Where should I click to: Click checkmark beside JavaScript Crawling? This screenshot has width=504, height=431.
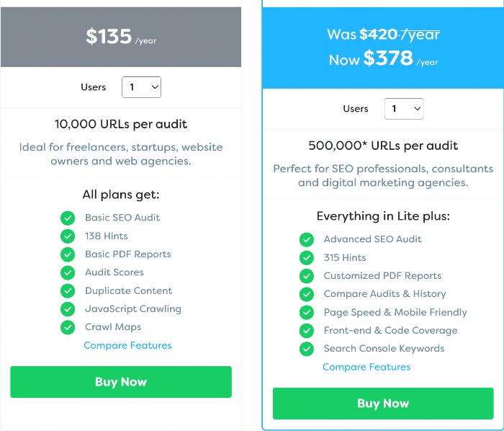[x=68, y=309]
